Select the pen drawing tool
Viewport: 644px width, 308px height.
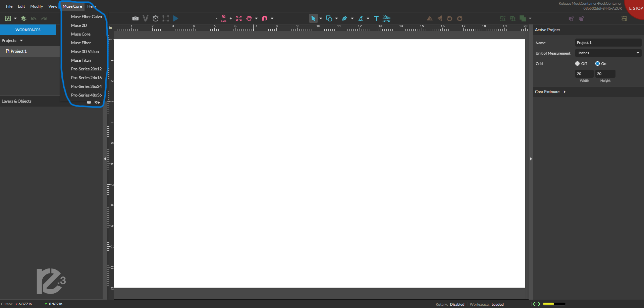tap(344, 18)
